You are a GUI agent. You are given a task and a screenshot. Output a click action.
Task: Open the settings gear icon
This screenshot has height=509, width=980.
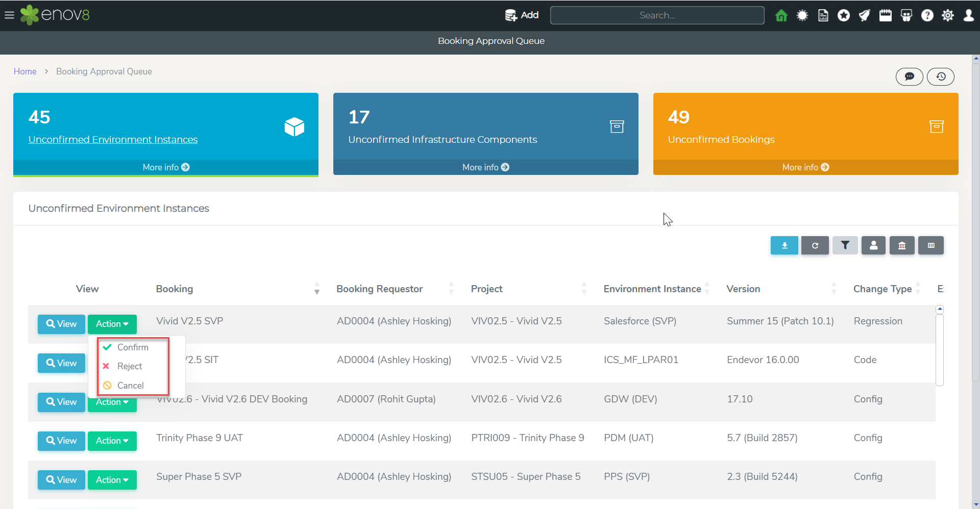pos(948,15)
